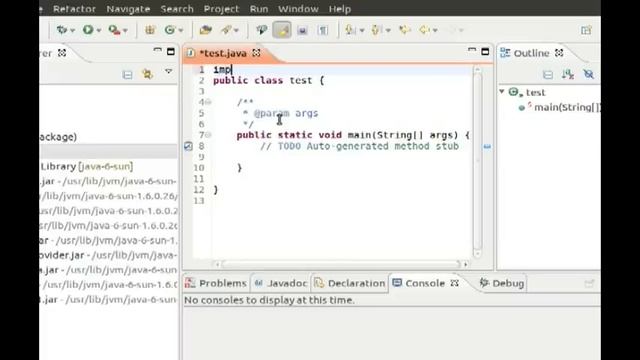Open the New Java Class dropdown arrow
Screen dimensions: 640x360
[181, 30]
